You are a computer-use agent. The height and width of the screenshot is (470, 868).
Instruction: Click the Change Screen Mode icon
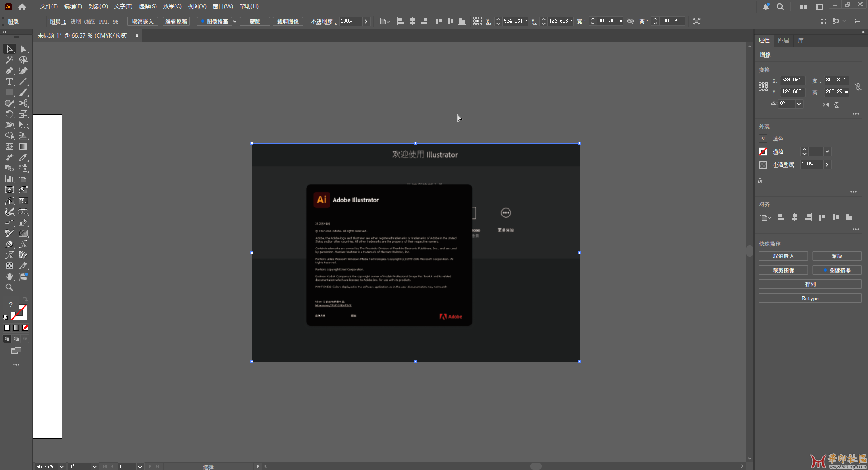point(16,350)
